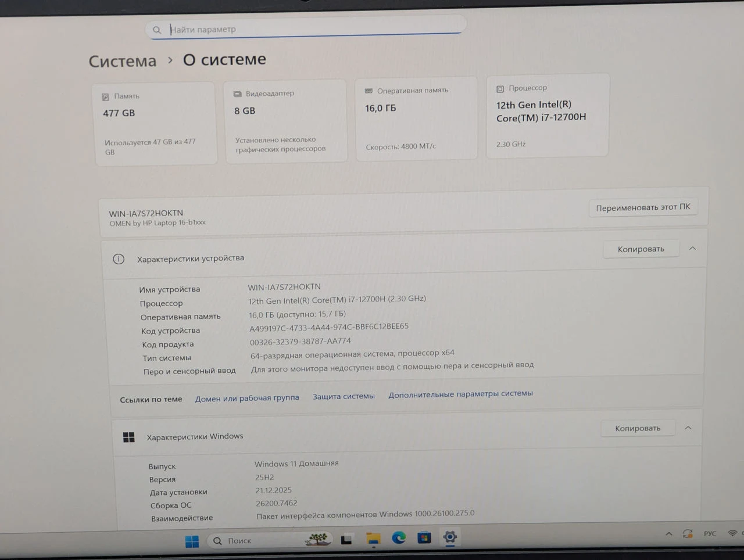Focus the 'Найти параметр' search field

306,28
